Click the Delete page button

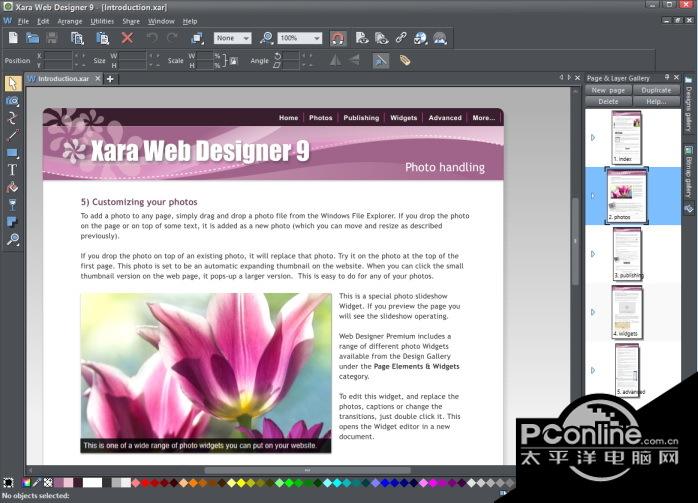pos(608,101)
